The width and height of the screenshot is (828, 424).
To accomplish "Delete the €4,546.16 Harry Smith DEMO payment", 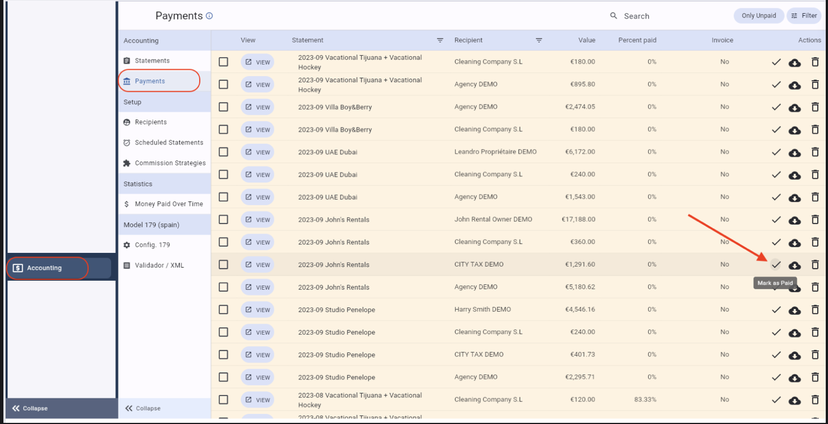I will 815,310.
